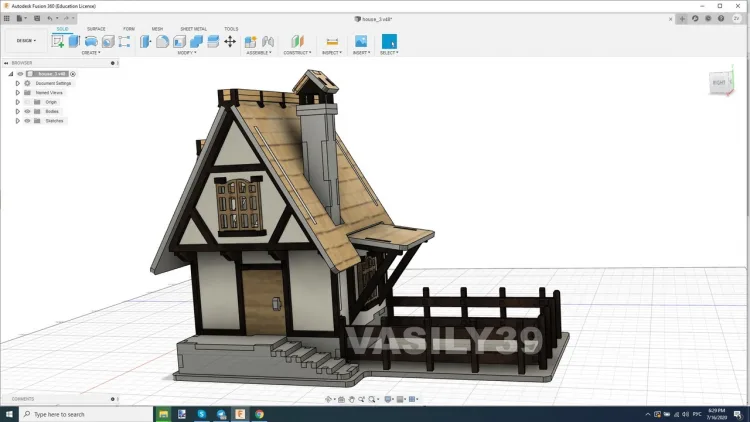750x422 pixels.
Task: Open the Data Panel grid icon
Action: point(7,19)
